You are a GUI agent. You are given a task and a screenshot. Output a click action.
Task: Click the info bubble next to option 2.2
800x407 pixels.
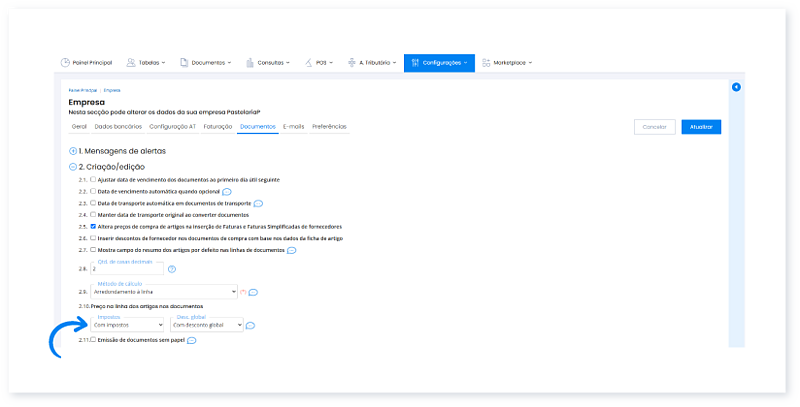[x=227, y=191]
